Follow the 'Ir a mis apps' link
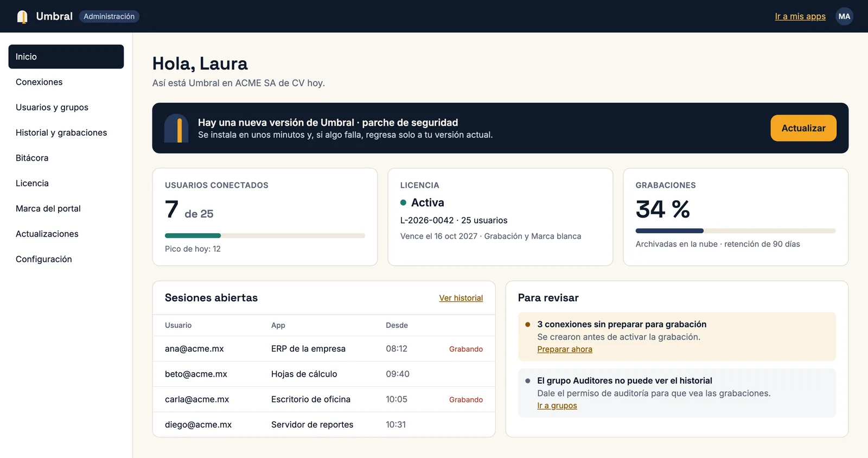 [x=800, y=16]
